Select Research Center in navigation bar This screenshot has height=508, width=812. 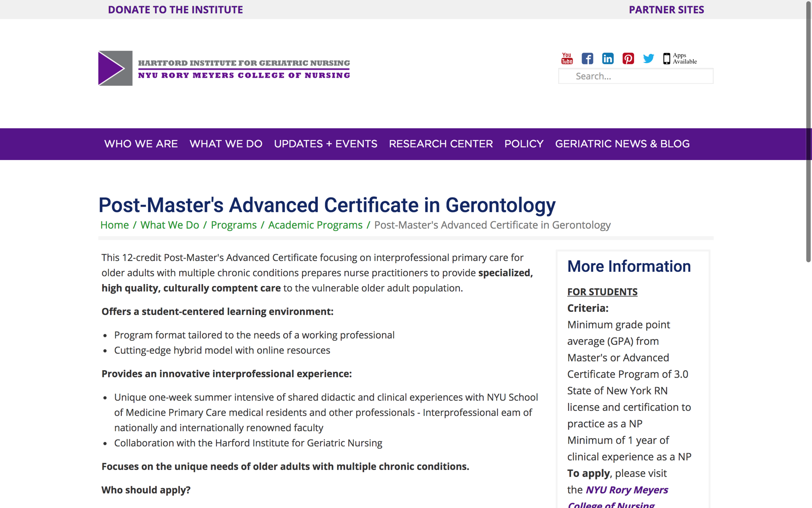pos(440,144)
